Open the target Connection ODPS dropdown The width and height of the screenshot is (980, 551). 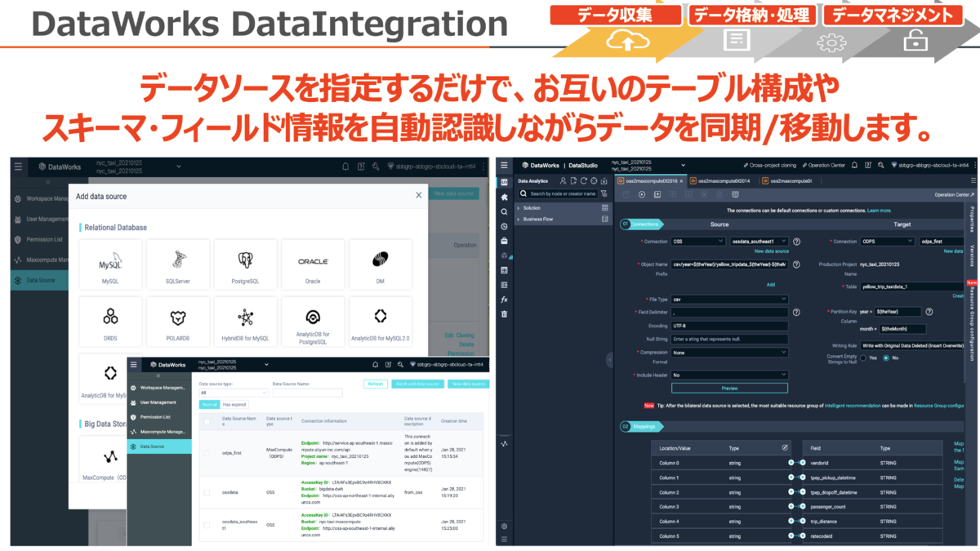[887, 242]
